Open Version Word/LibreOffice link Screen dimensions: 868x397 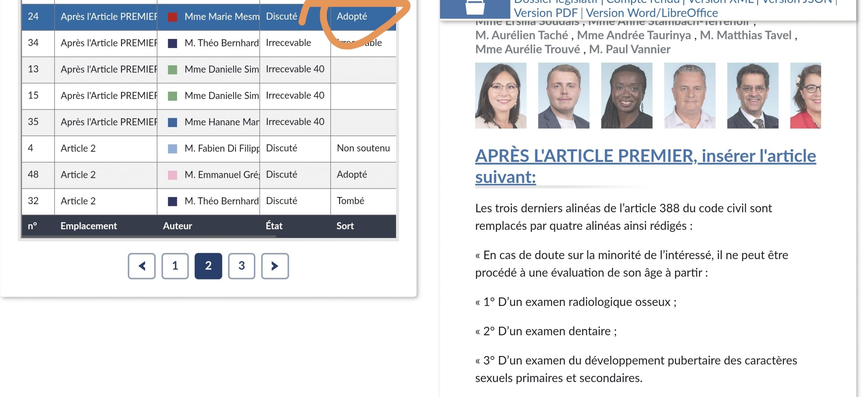coord(652,13)
